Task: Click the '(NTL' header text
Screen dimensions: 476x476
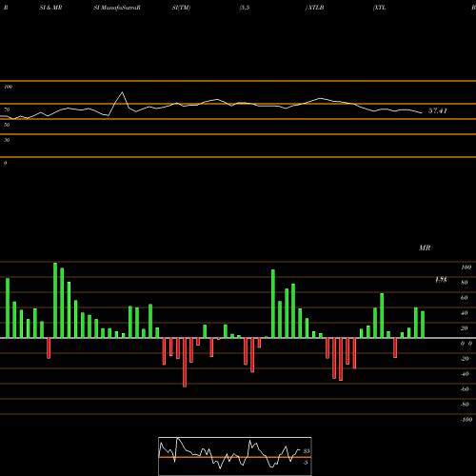Action: click(380, 8)
